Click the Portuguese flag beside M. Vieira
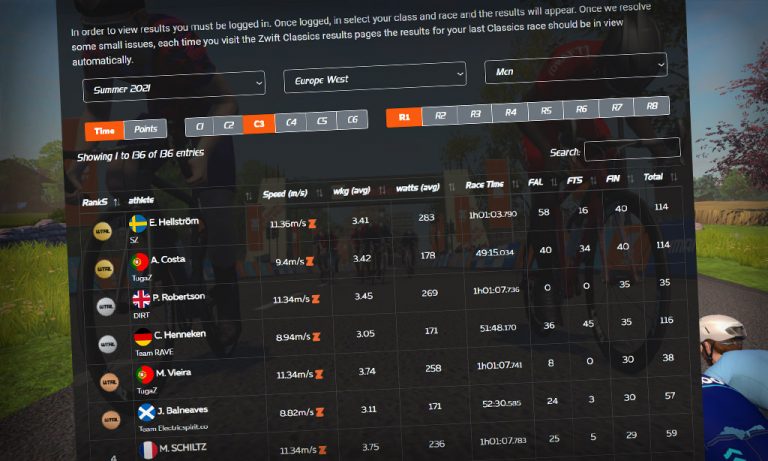The height and width of the screenshot is (461, 768). pos(144,375)
